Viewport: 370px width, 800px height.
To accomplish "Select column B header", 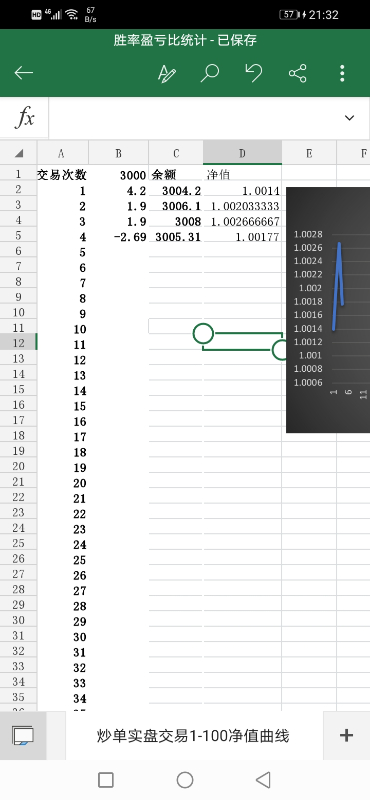I will pyautogui.click(x=118, y=153).
